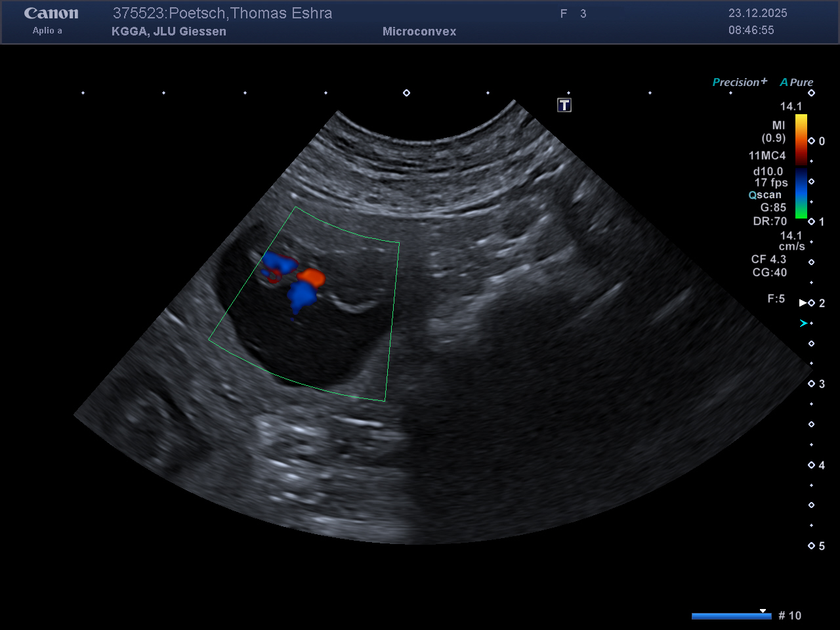The height and width of the screenshot is (630, 840).
Task: Click the cyan arrow depth marker
Action: coord(803,324)
